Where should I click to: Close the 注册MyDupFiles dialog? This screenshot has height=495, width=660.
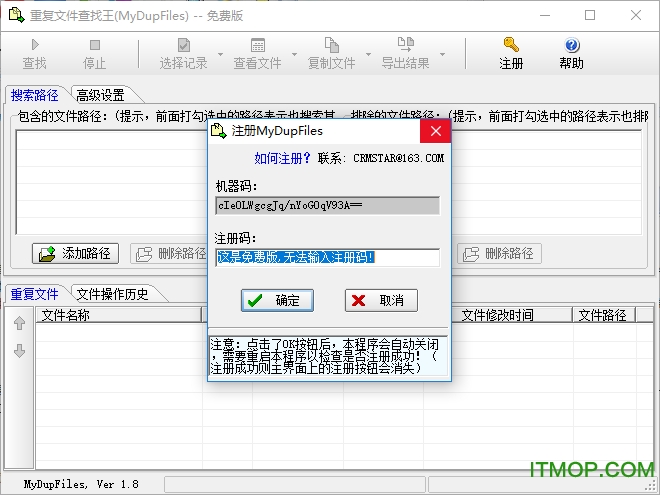click(x=436, y=131)
